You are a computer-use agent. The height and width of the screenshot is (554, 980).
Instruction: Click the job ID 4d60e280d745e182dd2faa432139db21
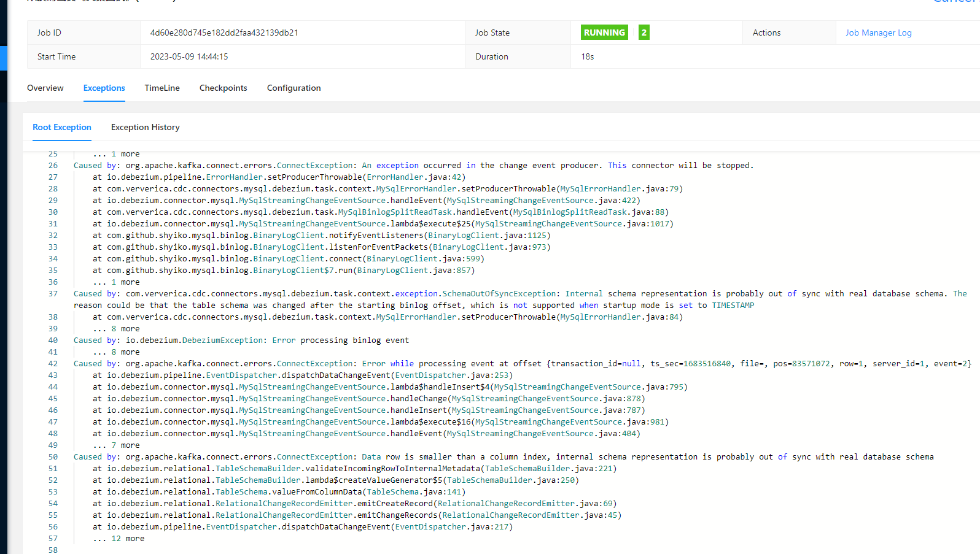(x=224, y=33)
